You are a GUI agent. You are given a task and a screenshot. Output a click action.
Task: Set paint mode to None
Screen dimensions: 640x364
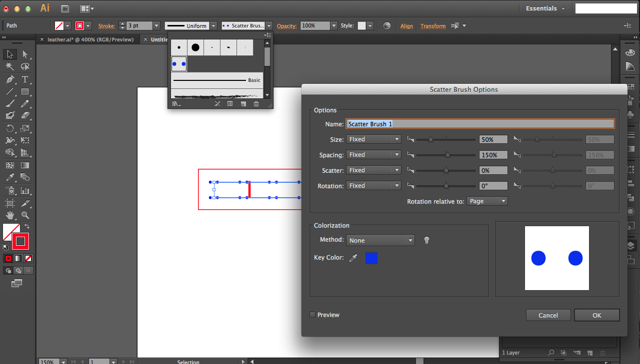[28, 258]
